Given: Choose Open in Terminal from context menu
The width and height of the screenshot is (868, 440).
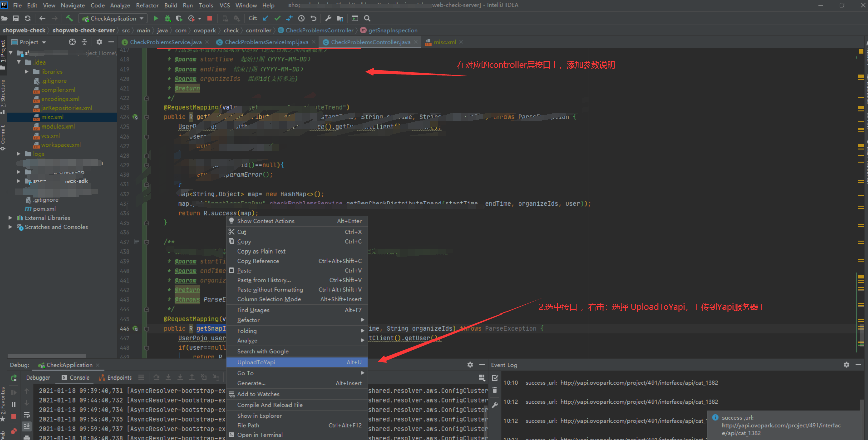Looking at the screenshot, I should click(297, 435).
